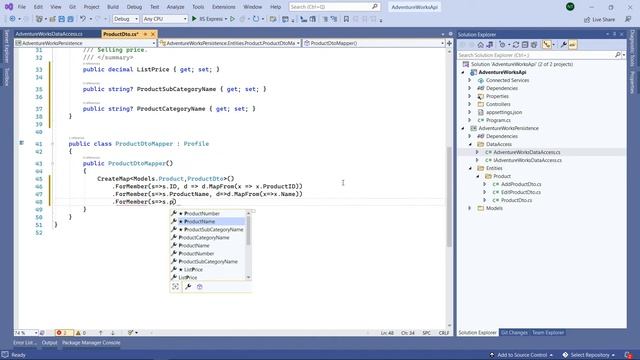Switch to the Team Explorer tab
This screenshot has width=640, height=360.
(548, 333)
